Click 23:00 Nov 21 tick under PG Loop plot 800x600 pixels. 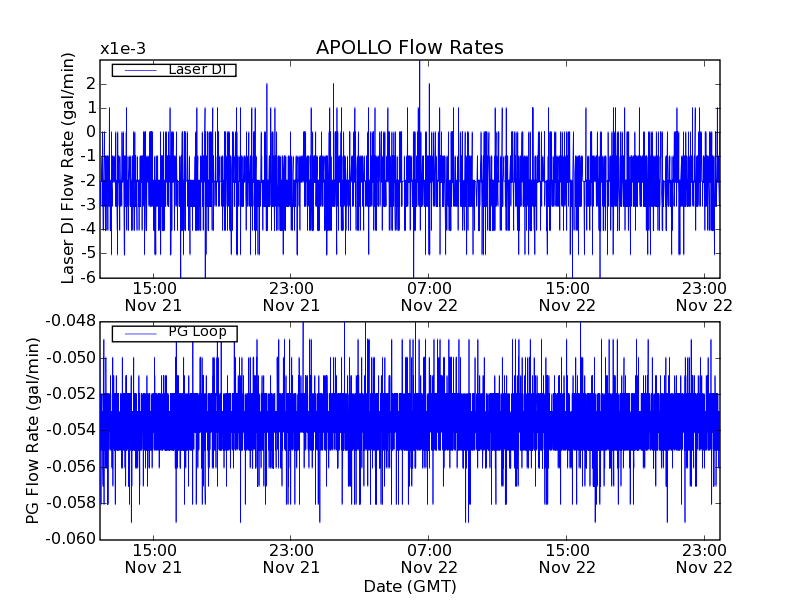pyautogui.click(x=291, y=558)
